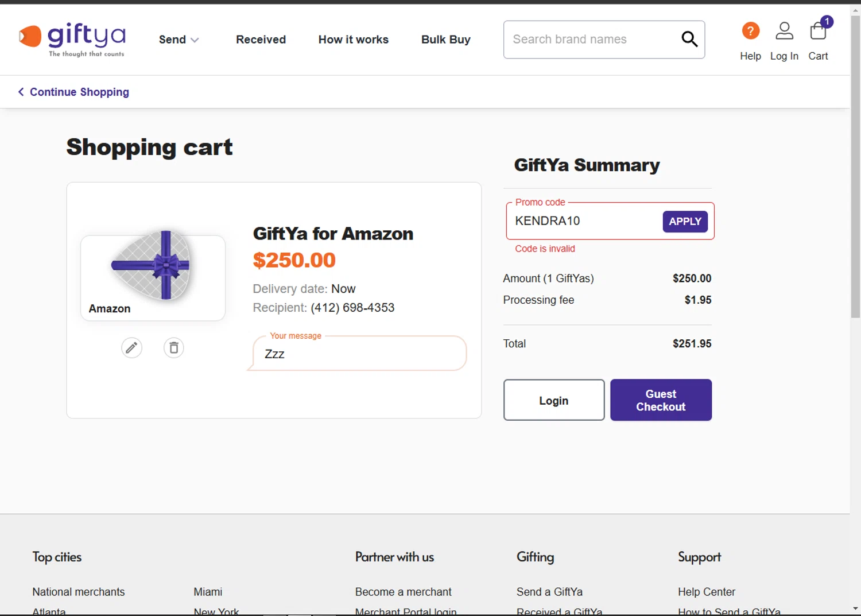Open Send a GiftYa footer link
Image resolution: width=861 pixels, height=616 pixels.
tap(549, 592)
